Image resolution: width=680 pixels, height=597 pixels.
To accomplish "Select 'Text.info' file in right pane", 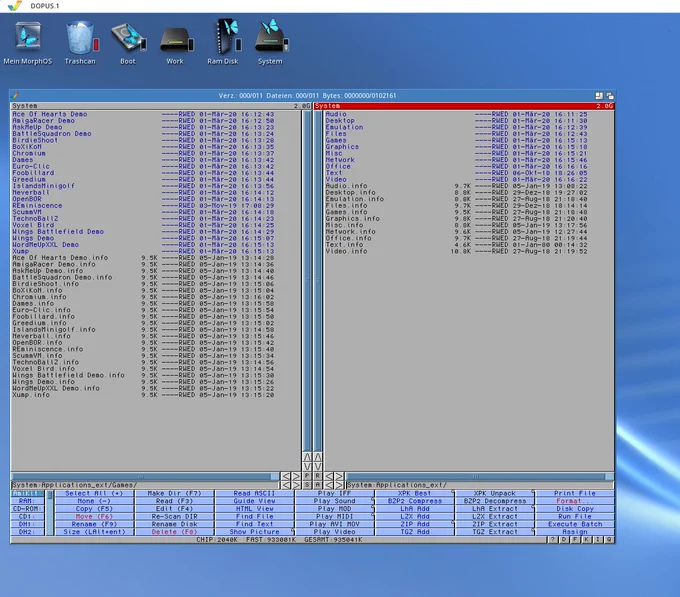I will 457,245.
